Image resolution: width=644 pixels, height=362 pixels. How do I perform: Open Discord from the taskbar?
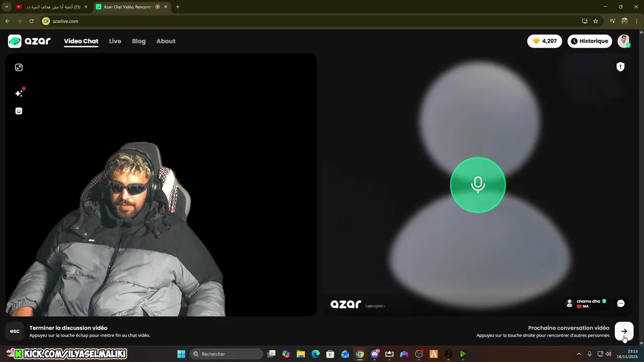click(375, 354)
